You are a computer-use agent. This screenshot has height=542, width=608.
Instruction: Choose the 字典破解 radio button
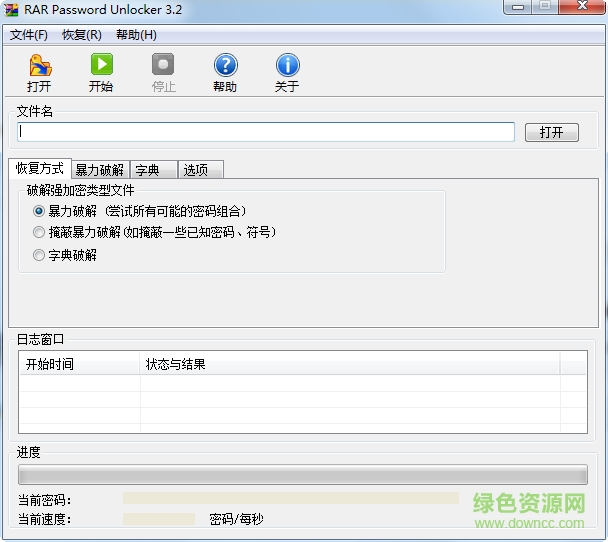pos(39,255)
